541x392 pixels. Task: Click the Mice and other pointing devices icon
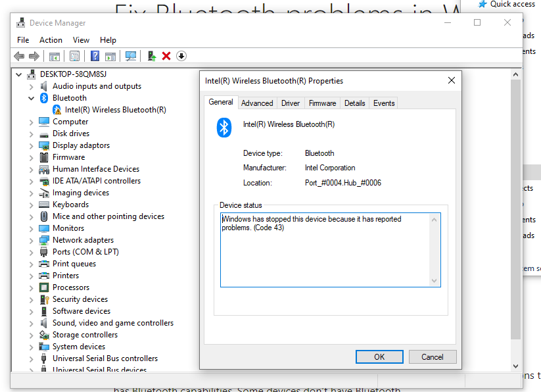point(44,216)
